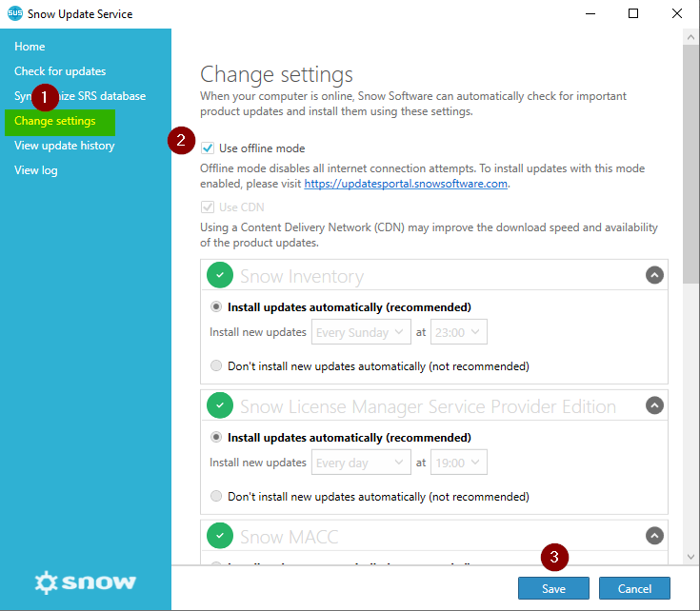Click the scrollbar down arrow
The image size is (700, 611).
691,557
